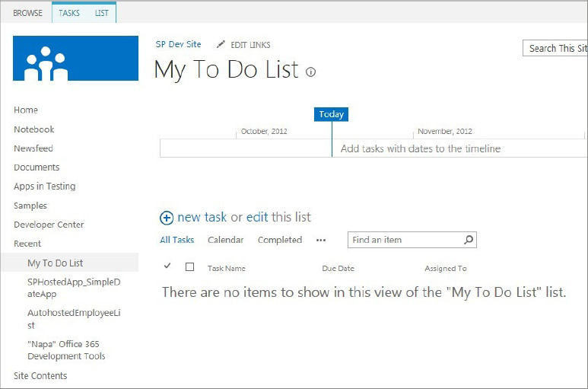Click the plus circle new task icon
Screen dimensions: 588x389
coord(167,218)
